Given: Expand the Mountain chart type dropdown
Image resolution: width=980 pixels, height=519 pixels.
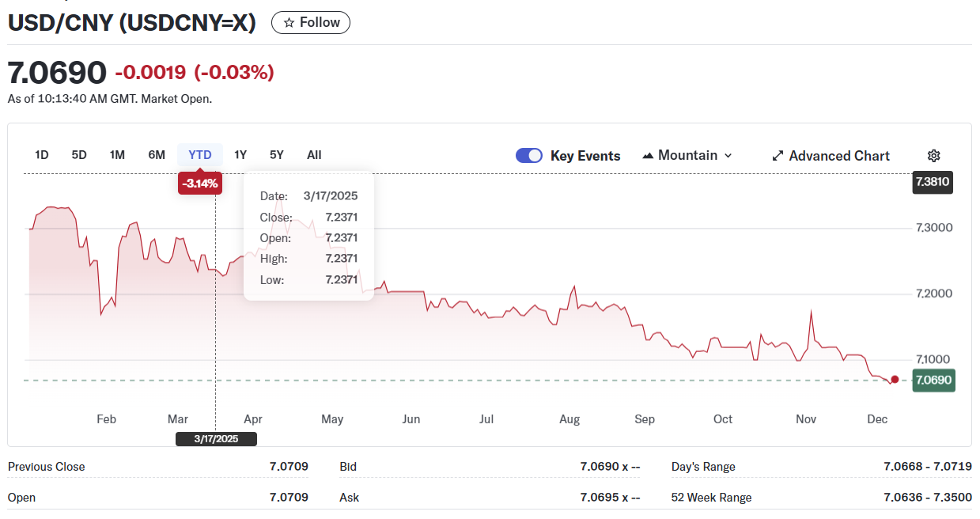Looking at the screenshot, I should (x=728, y=156).
